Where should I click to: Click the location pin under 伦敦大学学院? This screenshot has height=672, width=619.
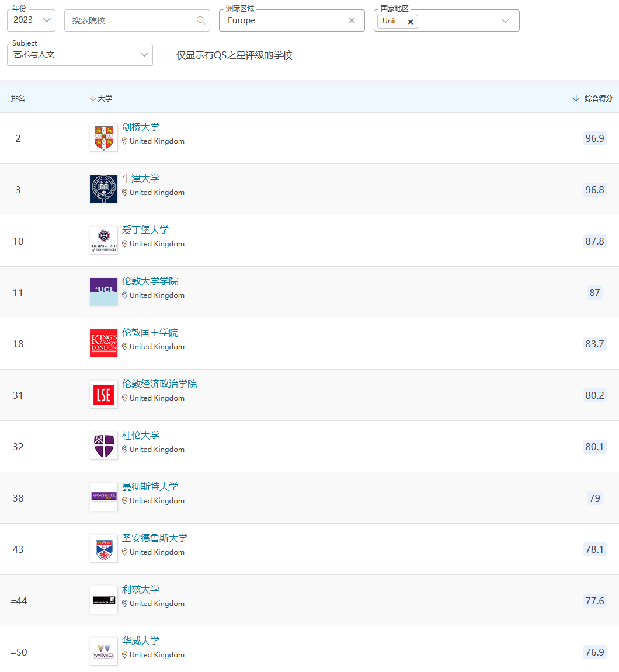click(x=125, y=295)
